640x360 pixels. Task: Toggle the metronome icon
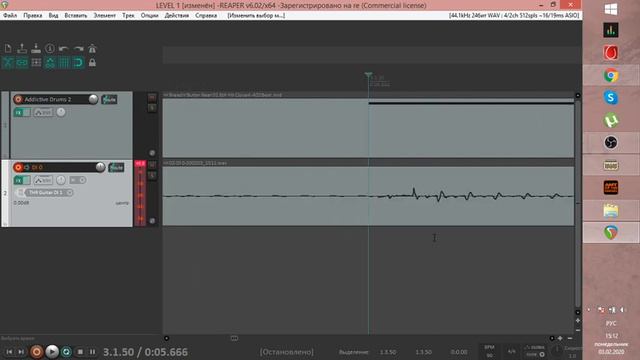coord(92,49)
